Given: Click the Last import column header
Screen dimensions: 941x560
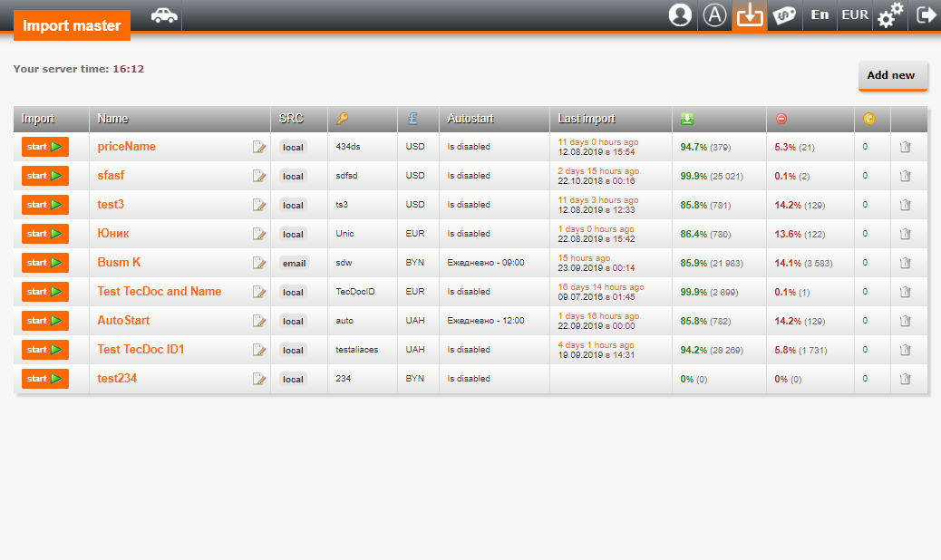Looking at the screenshot, I should (587, 119).
